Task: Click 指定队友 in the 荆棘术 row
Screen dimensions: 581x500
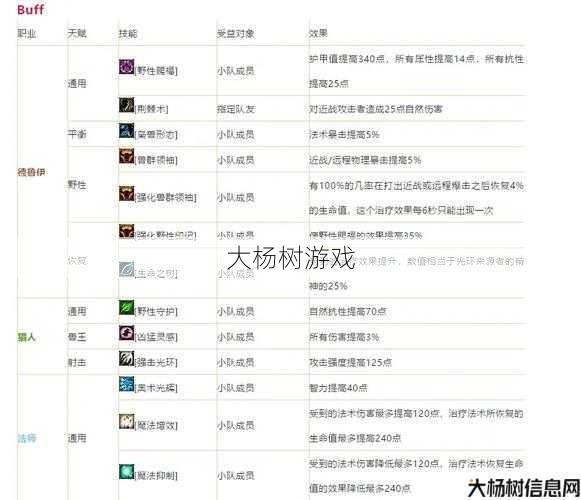Action: point(236,109)
